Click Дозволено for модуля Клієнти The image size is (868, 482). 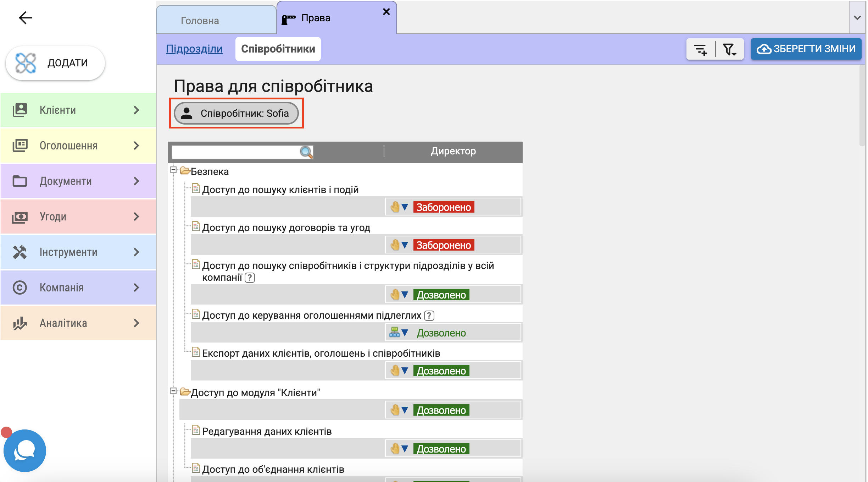(x=441, y=410)
